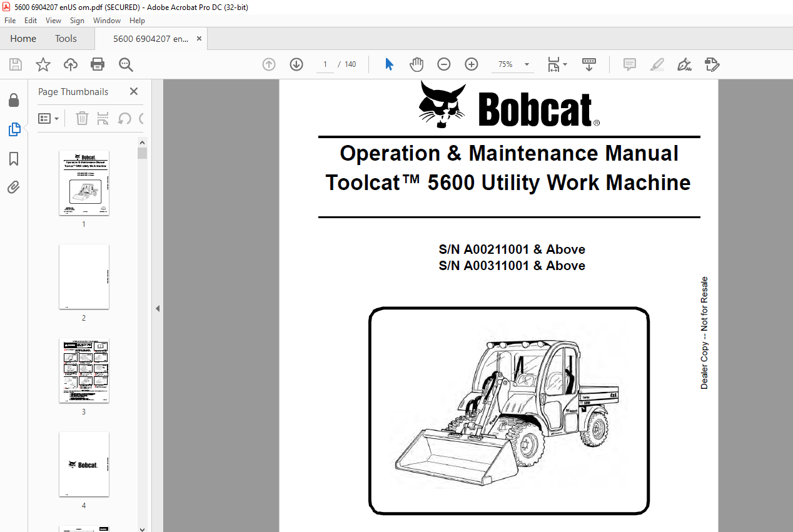Switch to the Tools tab
The image size is (793, 532).
point(66,39)
